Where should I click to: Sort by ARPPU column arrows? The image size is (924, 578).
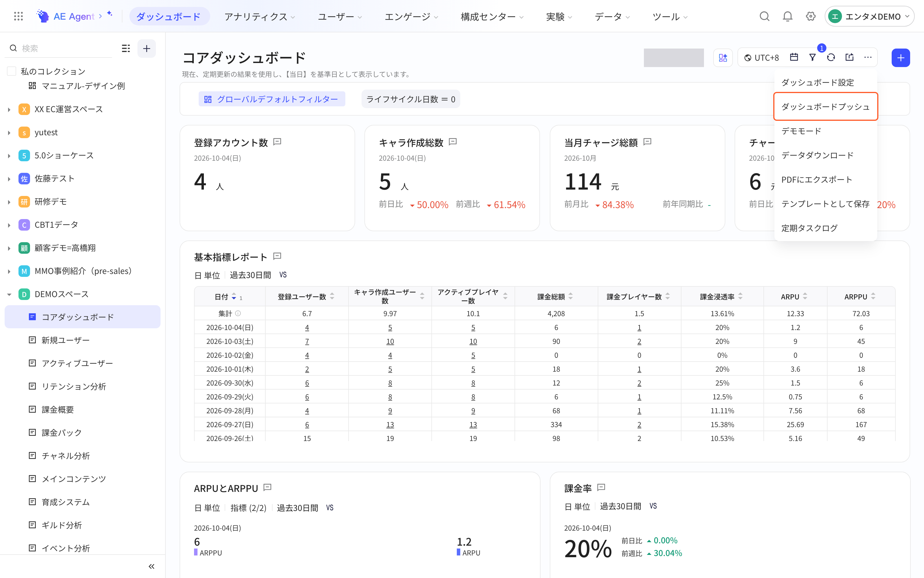click(x=873, y=296)
